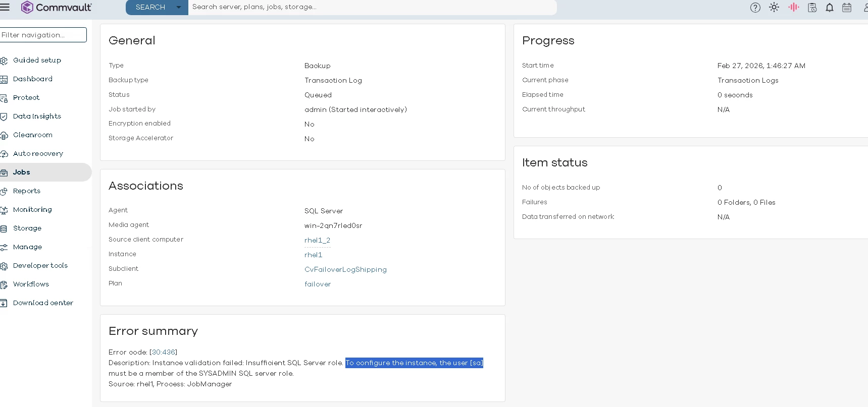868x407 pixels.
Task: Open error code 30:436 link
Action: [164, 353]
